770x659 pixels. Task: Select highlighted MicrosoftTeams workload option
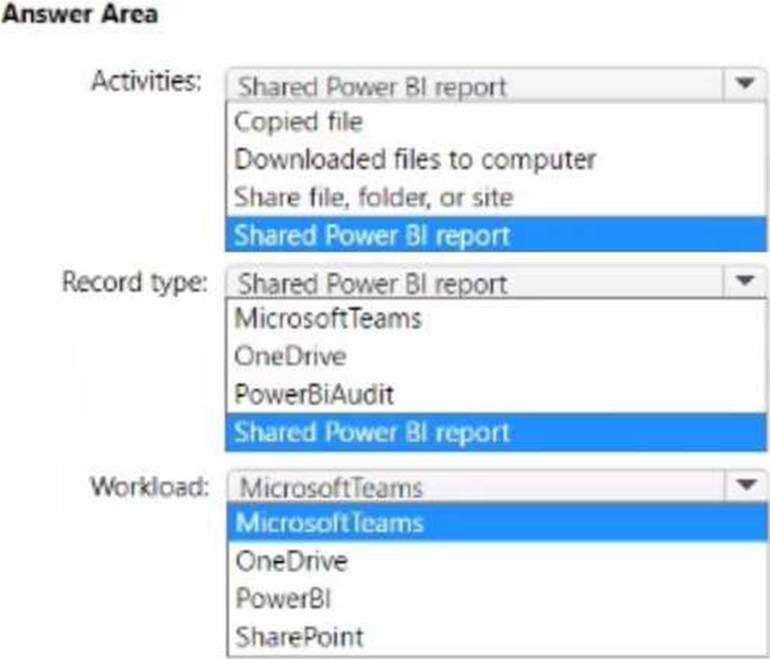click(x=497, y=523)
